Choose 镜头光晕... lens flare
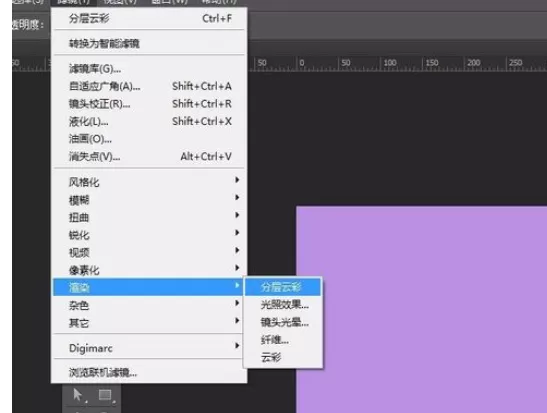Screen dimensions: 547x413 click(283, 322)
